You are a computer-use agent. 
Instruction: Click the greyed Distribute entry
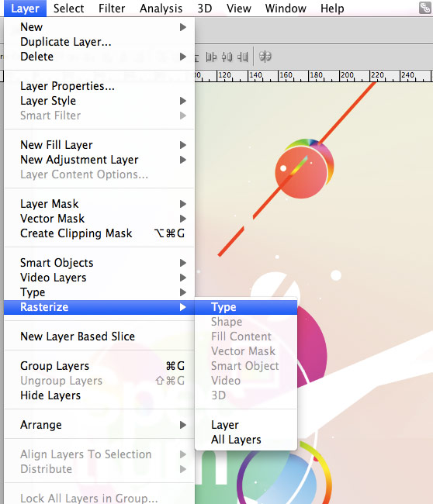point(99,469)
